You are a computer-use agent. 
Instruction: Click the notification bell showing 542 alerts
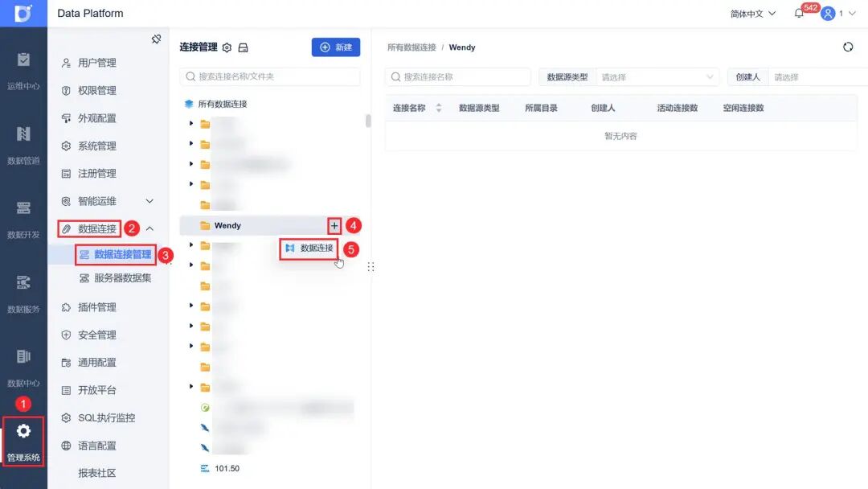click(x=799, y=13)
